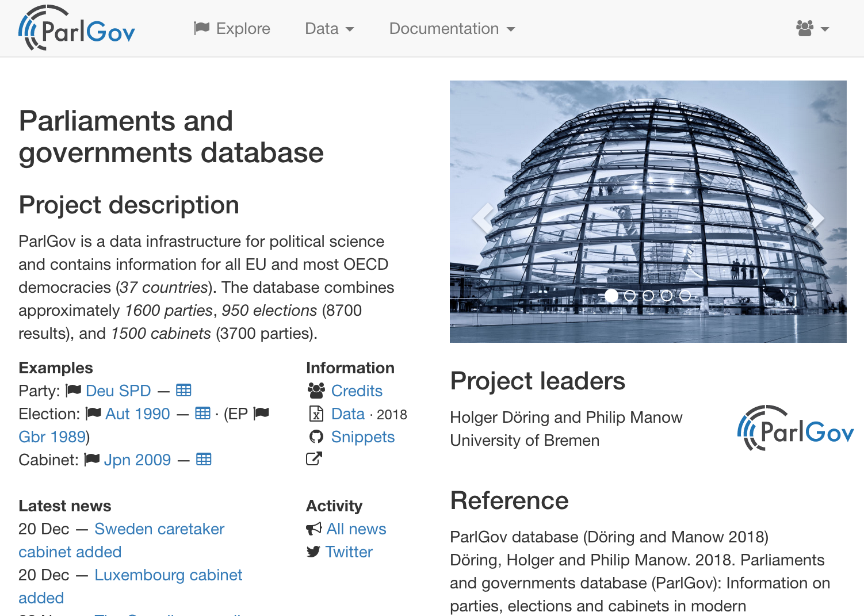Click the GitHub icon beside Snippets
Screen dimensions: 864x616
click(x=316, y=437)
